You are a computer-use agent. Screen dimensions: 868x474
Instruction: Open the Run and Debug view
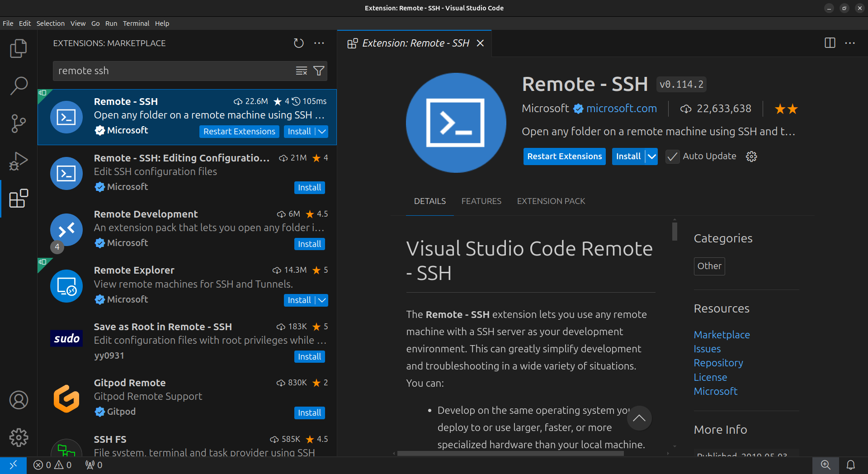tap(19, 161)
